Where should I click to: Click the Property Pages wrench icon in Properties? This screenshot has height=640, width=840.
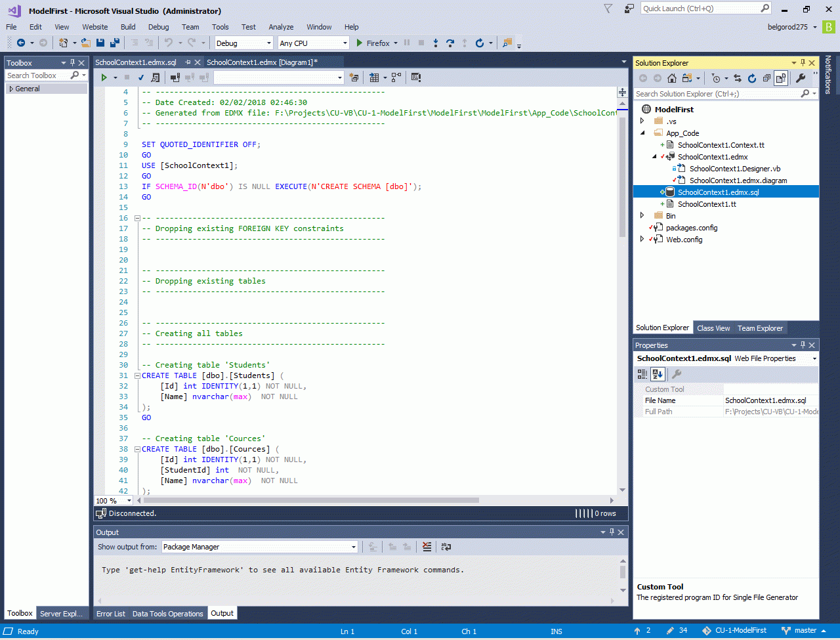[x=677, y=374]
